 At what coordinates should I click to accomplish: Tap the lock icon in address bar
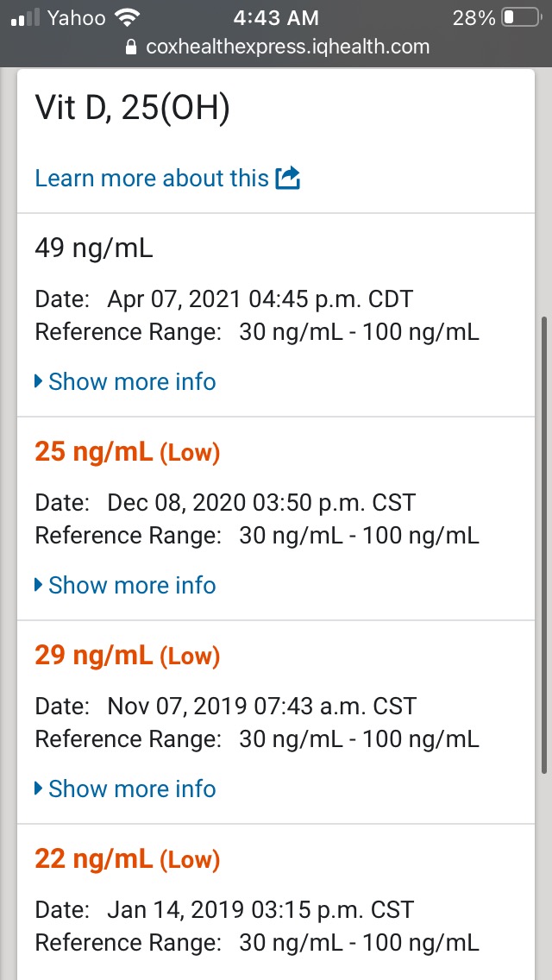[x=131, y=47]
